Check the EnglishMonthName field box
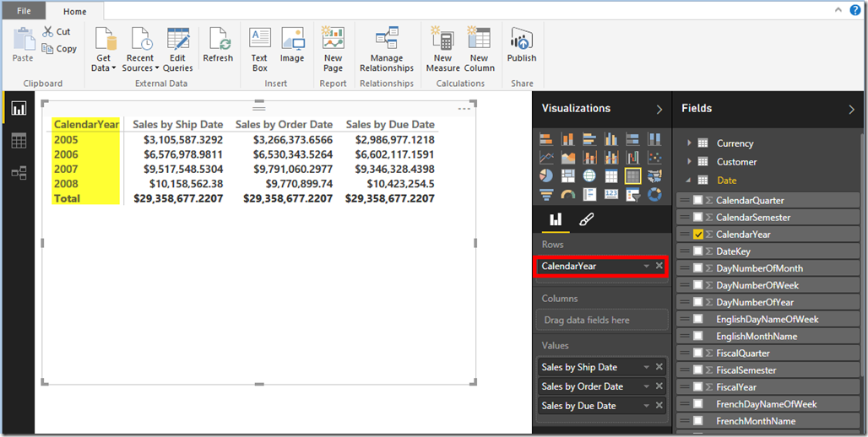868x437 pixels. pos(698,337)
